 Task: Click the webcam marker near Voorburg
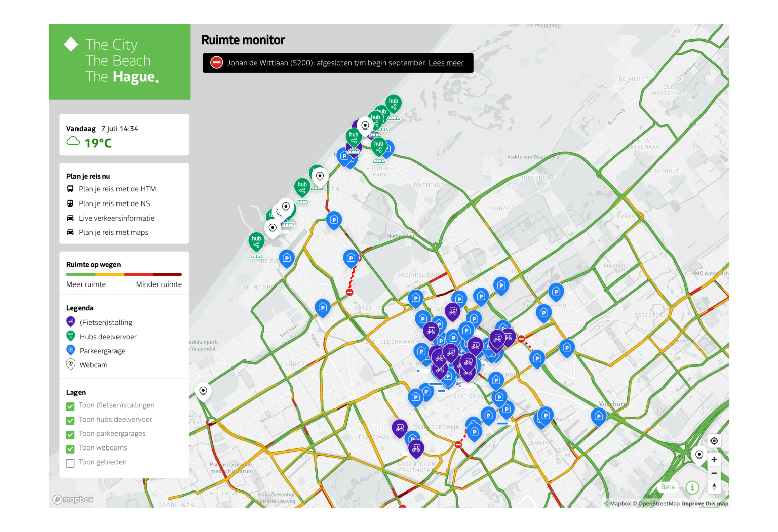pyautogui.click(x=699, y=455)
